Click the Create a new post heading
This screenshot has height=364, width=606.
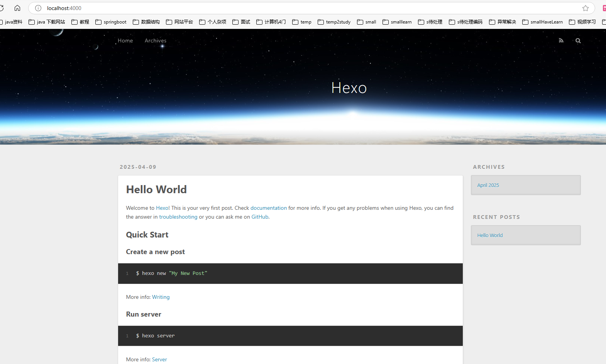click(155, 252)
